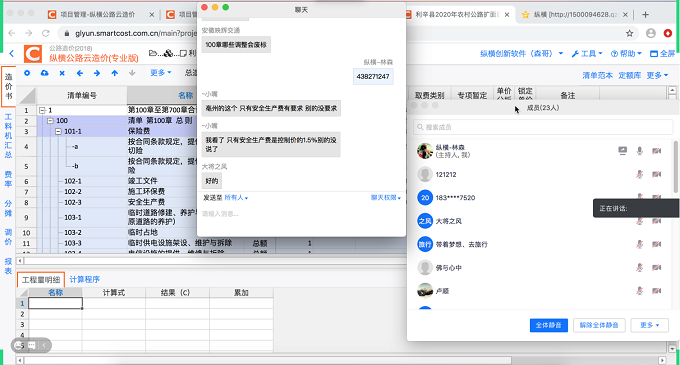680x365 pixels.
Task: Click screen share icon for 纵横-林森
Action: coord(622,150)
